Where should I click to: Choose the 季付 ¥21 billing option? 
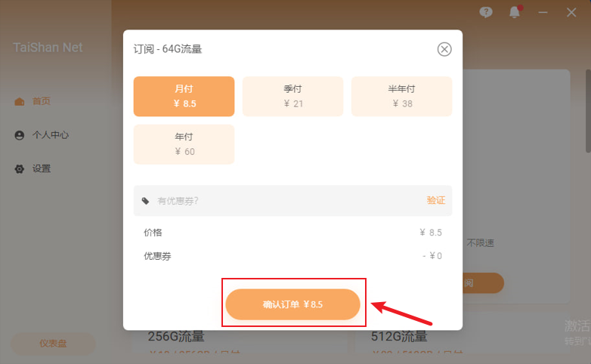[292, 96]
